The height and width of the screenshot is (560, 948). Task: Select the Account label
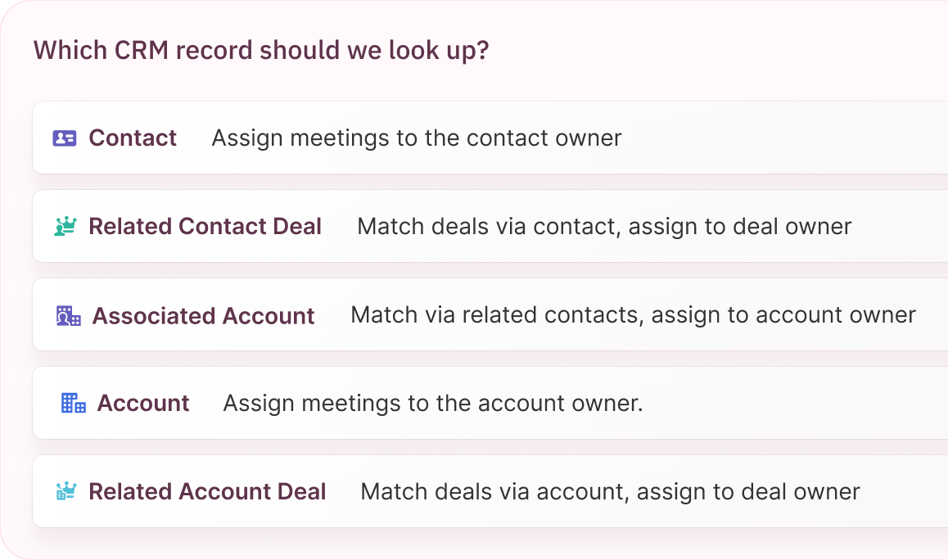tap(143, 403)
